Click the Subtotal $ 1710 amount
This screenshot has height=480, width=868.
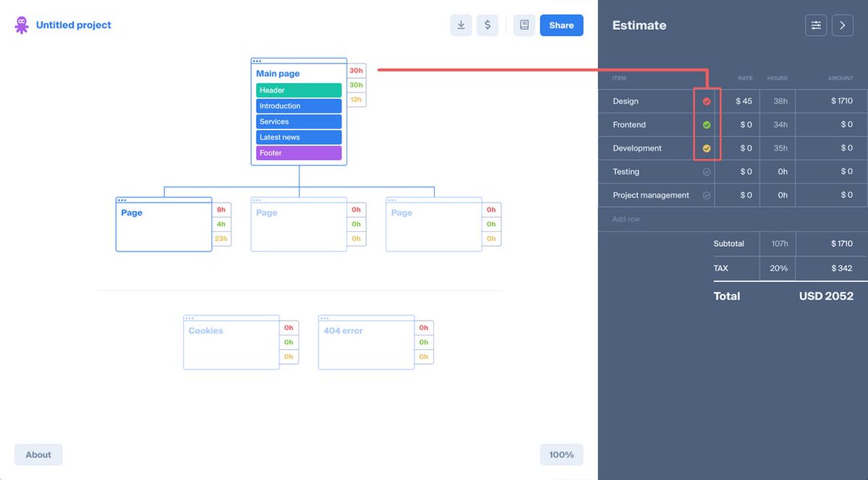tap(841, 244)
